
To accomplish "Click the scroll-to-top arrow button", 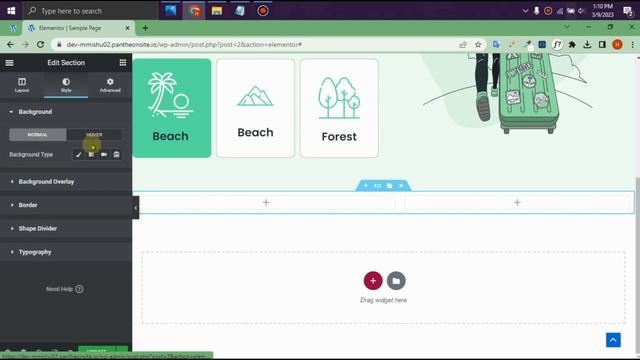I will [x=613, y=340].
